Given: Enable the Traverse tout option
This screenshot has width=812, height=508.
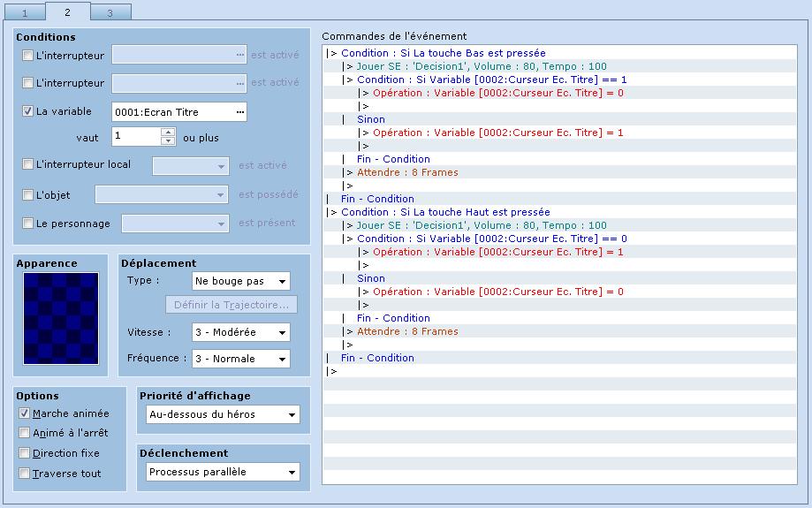Looking at the screenshot, I should point(25,473).
